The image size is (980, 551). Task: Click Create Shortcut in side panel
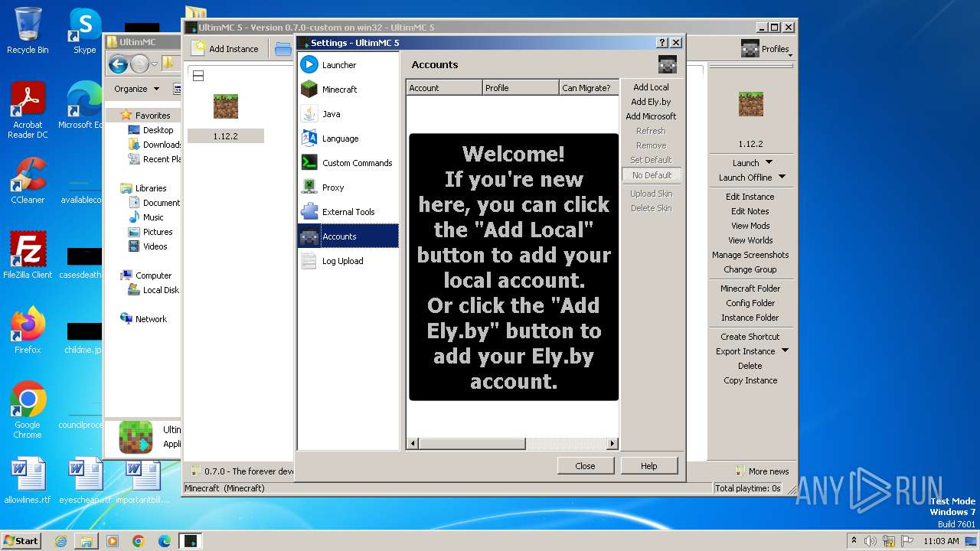pyautogui.click(x=750, y=337)
